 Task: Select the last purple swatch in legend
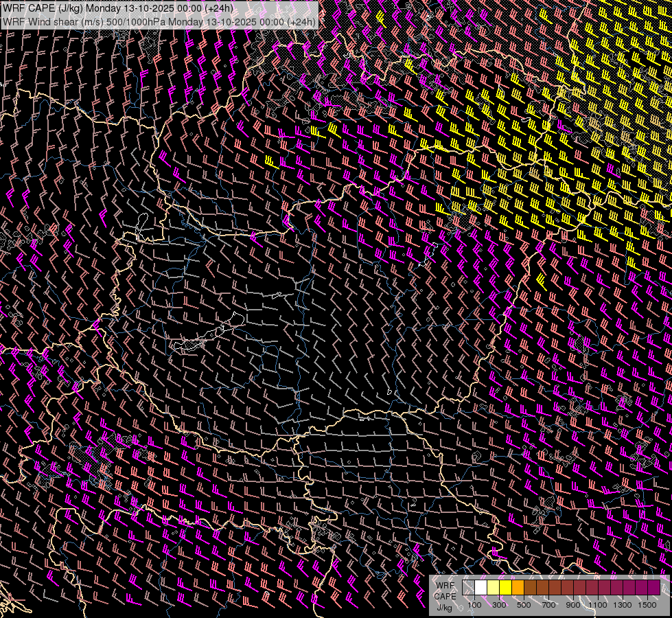(653, 588)
